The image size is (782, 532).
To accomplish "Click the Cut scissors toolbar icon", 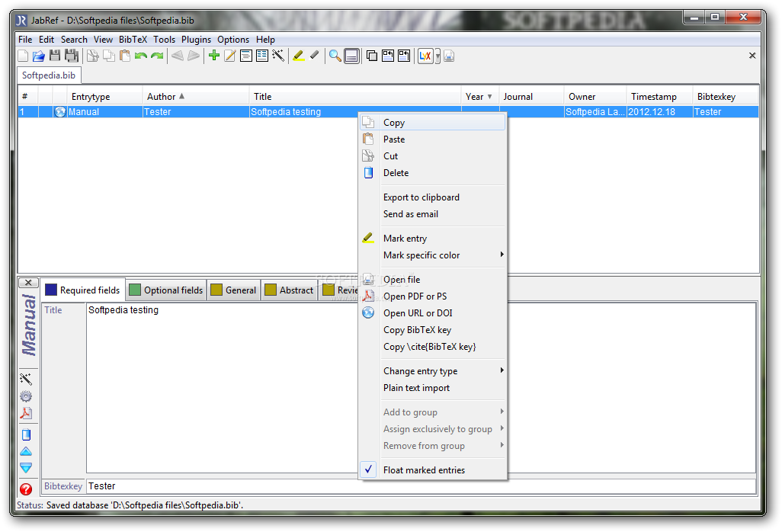I will [x=93, y=56].
